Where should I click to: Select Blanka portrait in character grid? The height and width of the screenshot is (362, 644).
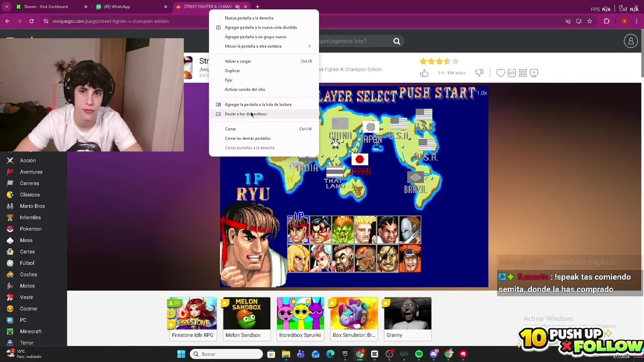343,230
